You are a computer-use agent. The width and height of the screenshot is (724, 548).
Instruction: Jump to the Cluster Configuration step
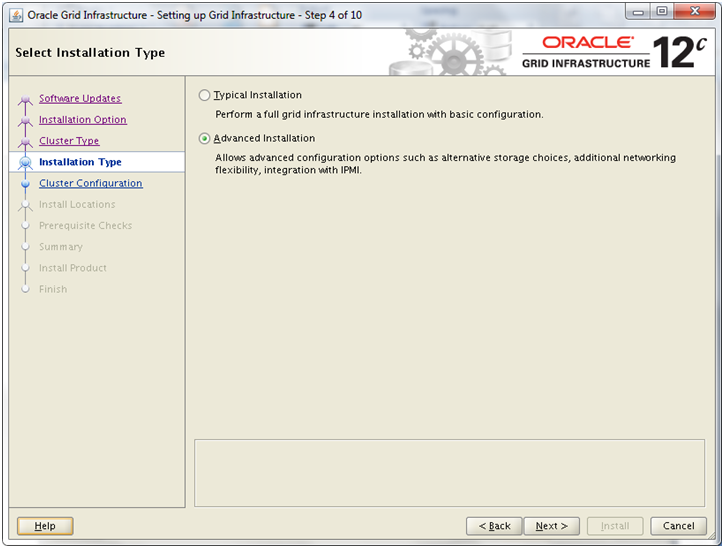point(90,183)
